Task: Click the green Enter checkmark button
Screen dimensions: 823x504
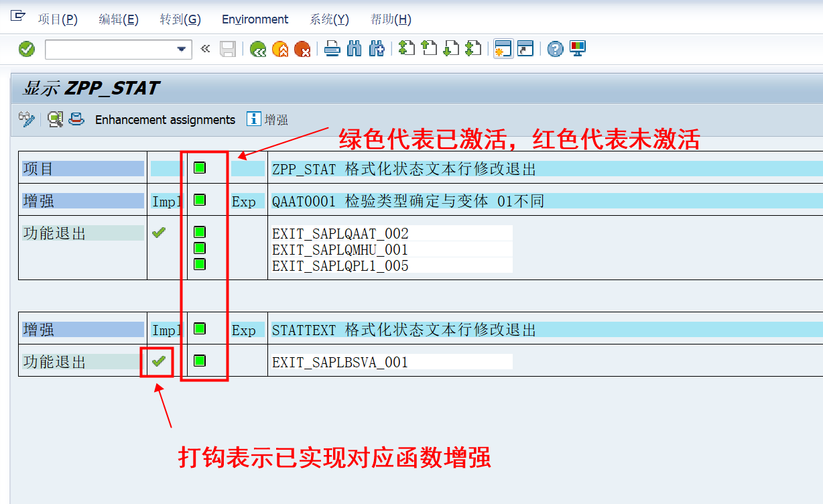Action: tap(26, 48)
